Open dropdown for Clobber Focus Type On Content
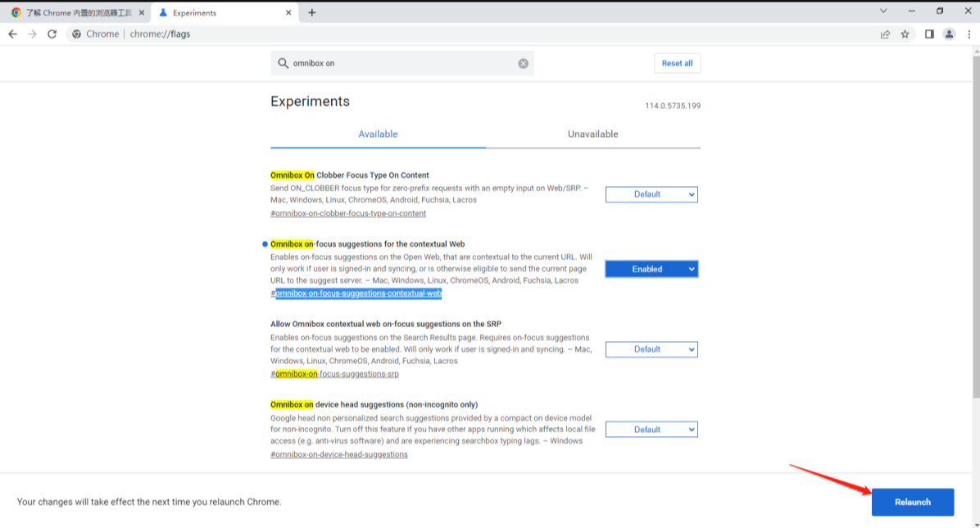The height and width of the screenshot is (528, 980). 651,194
